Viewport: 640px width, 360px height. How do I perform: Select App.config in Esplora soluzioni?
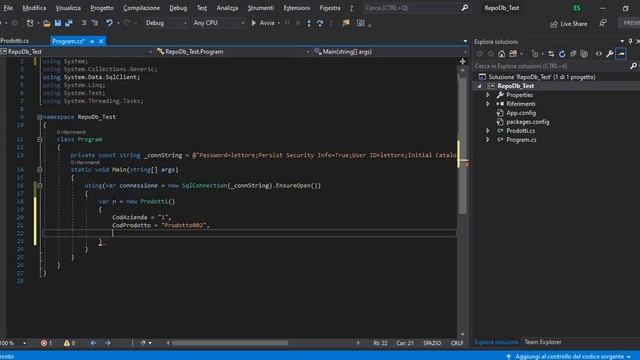point(521,113)
